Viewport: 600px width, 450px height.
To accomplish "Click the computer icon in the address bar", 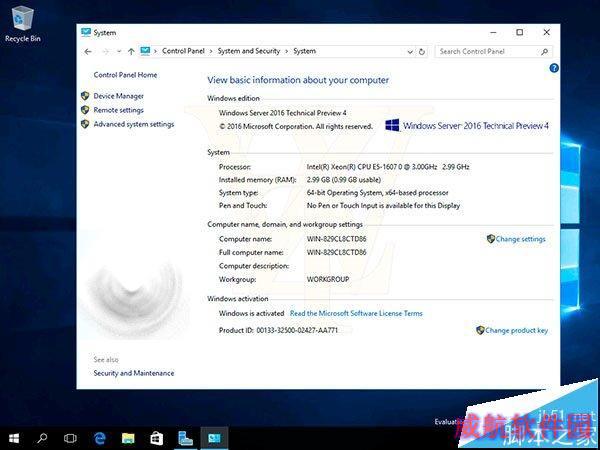I will (145, 51).
